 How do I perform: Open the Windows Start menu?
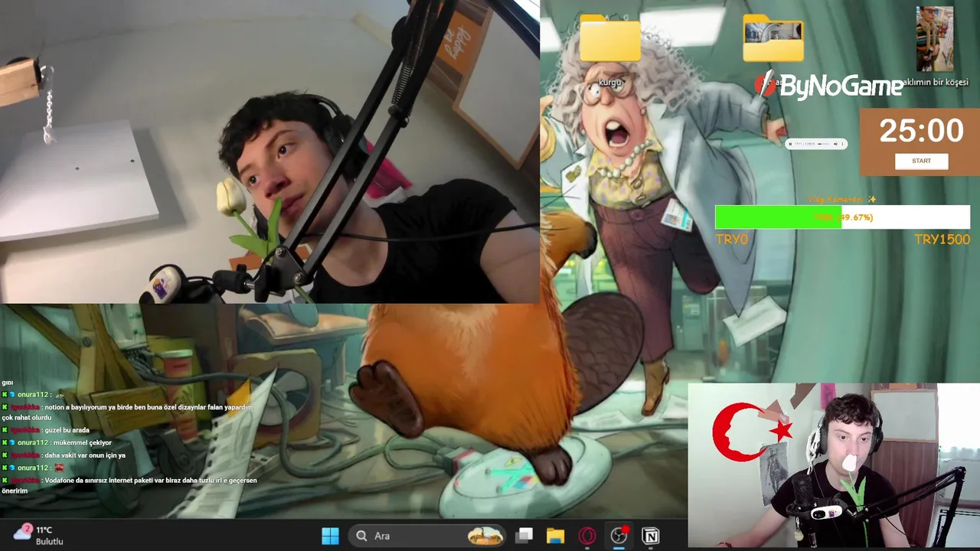[x=330, y=536]
